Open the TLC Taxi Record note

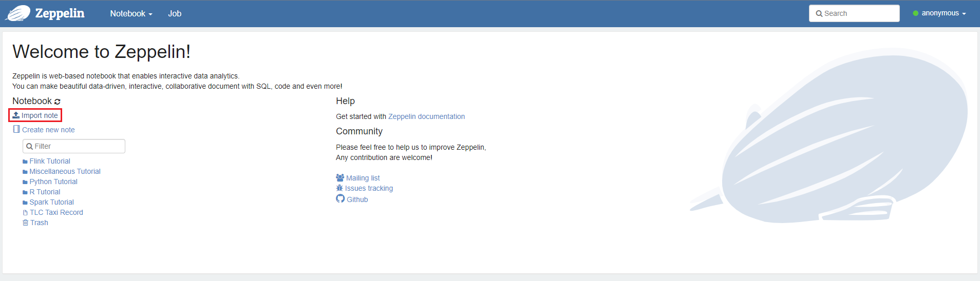[56, 212]
